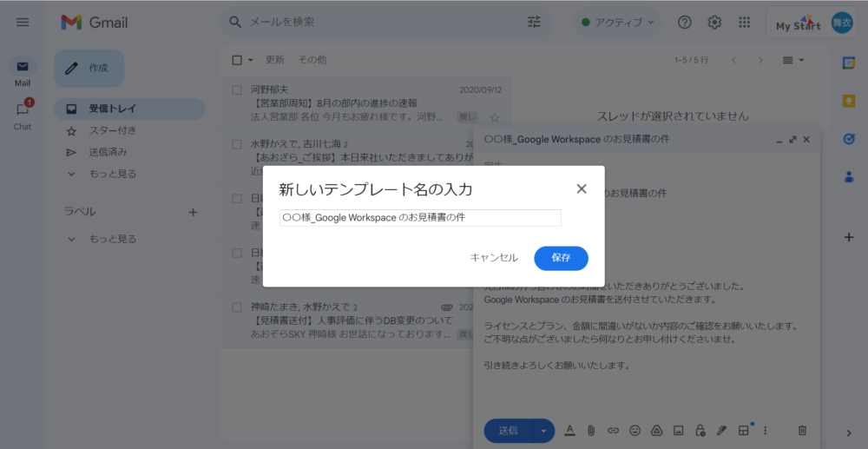Open Google apps grid icon
Image resolution: width=868 pixels, height=449 pixels.
click(745, 23)
